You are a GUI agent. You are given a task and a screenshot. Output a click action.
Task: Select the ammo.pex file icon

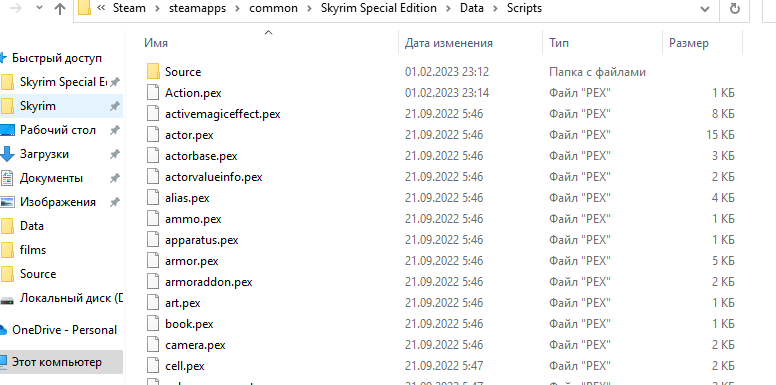153,219
